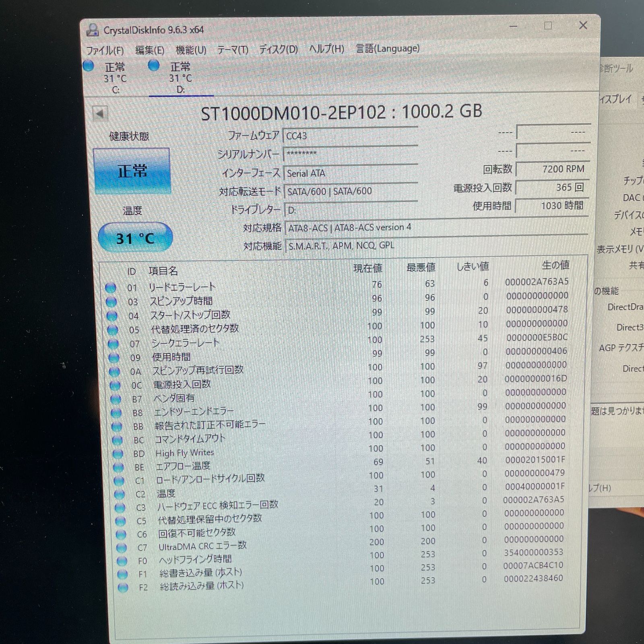Click status icon for 09 使用時間
This screenshot has height=644, width=644.
click(x=114, y=357)
